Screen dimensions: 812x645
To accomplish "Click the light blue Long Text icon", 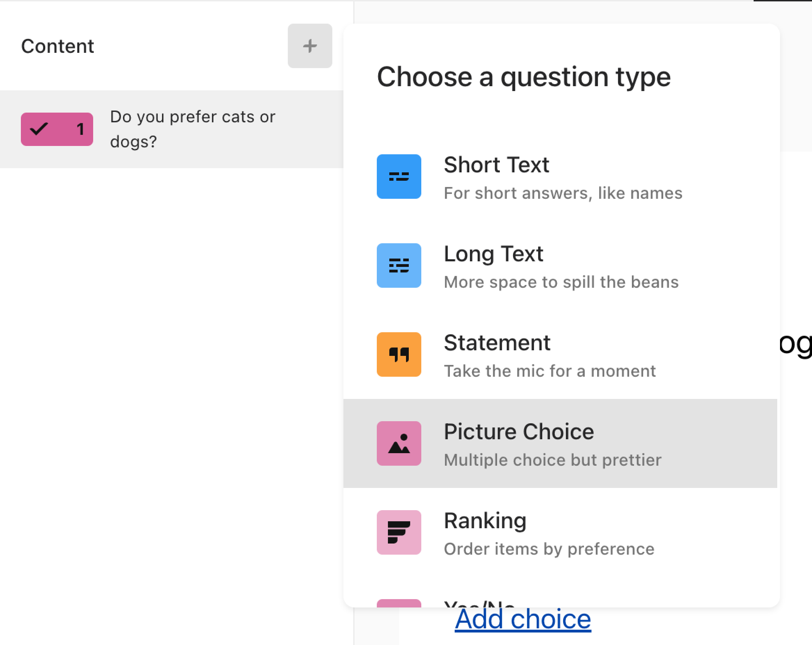I will pos(399,266).
